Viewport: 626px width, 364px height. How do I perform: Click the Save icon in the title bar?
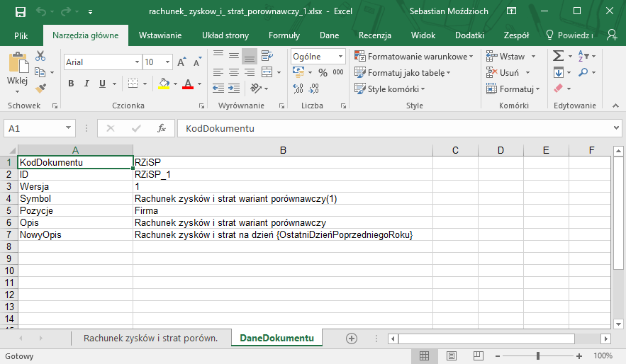[x=20, y=12]
